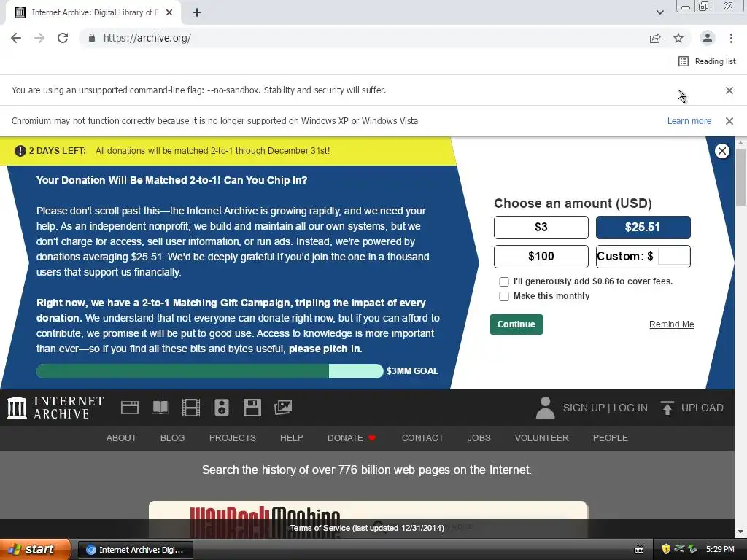The width and height of the screenshot is (747, 560).
Task: Close the Internet Archive tab
Action: click(x=169, y=13)
